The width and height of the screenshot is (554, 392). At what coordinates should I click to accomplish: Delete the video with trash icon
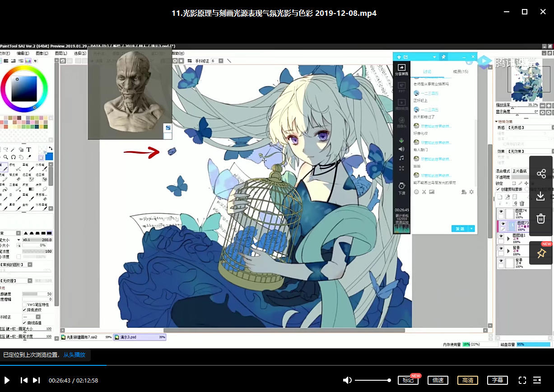click(x=541, y=219)
